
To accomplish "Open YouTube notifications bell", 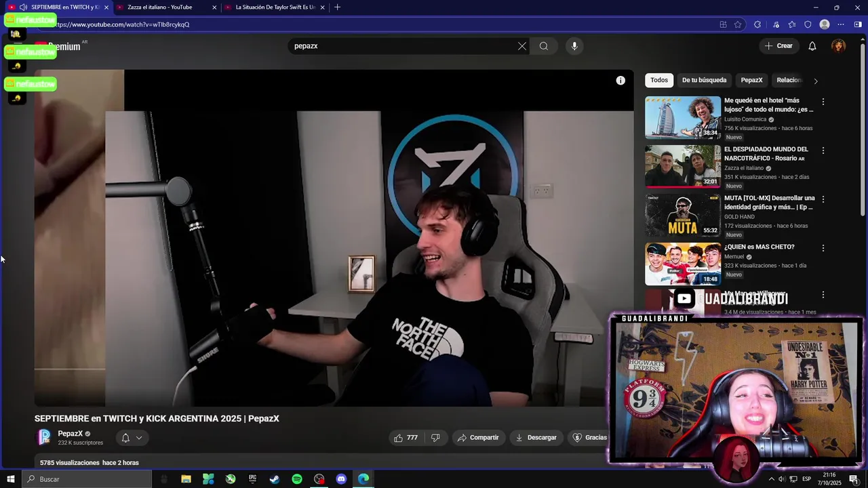I will click(812, 46).
